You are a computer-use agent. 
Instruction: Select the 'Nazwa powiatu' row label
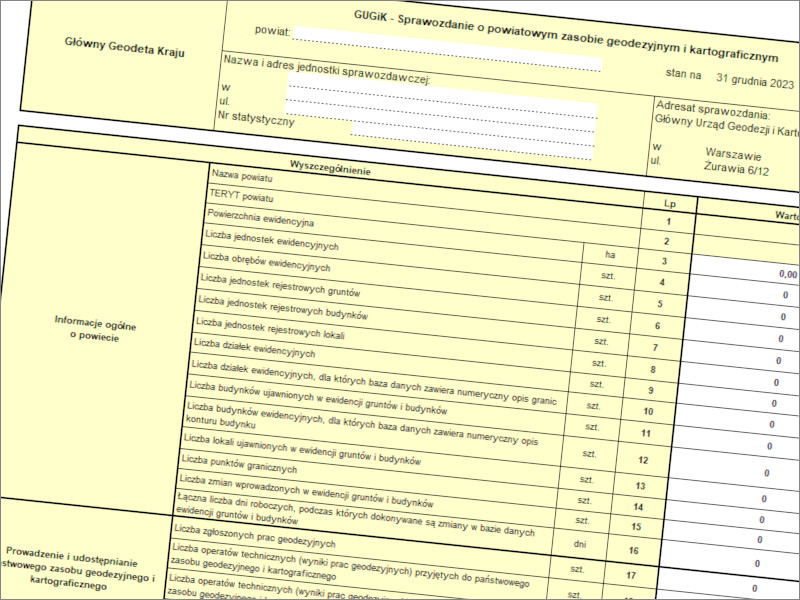coord(242,176)
